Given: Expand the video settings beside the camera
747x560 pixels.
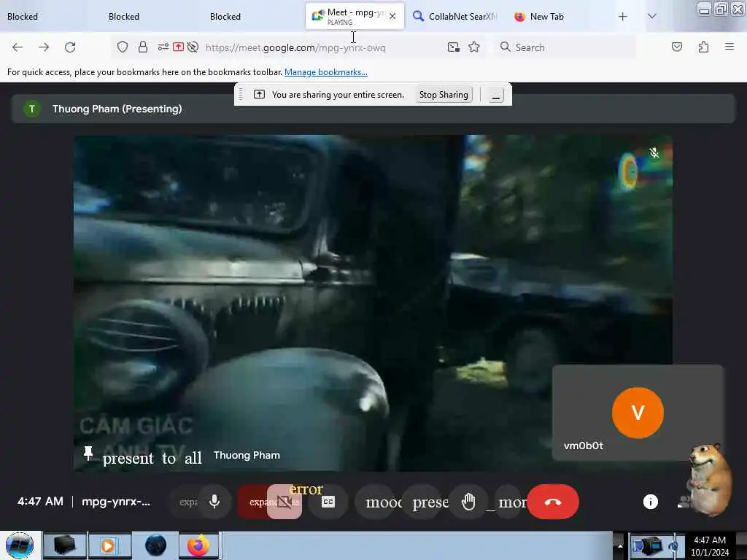Looking at the screenshot, I should [x=252, y=502].
